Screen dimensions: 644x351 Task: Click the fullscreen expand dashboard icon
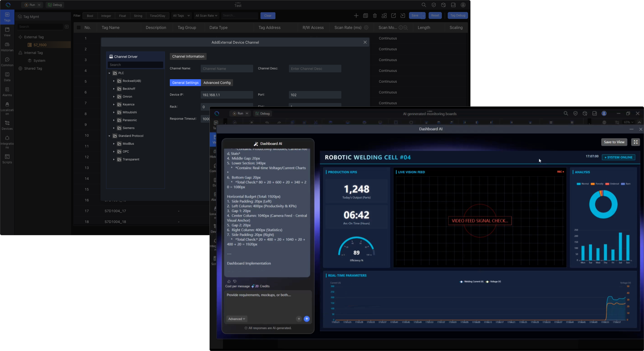635,142
